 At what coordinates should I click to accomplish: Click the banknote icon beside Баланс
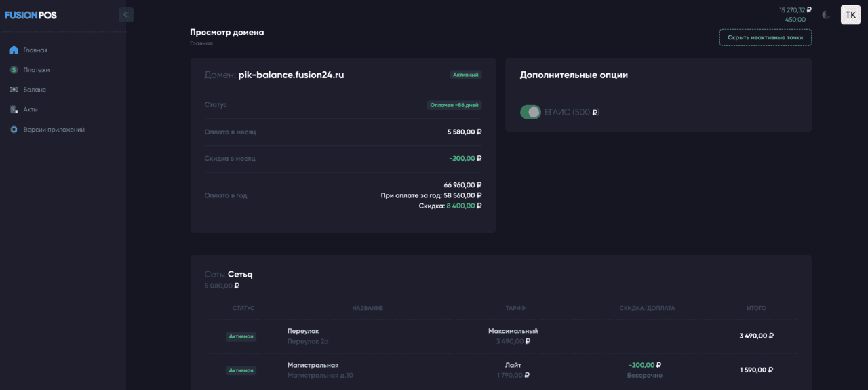coord(14,90)
